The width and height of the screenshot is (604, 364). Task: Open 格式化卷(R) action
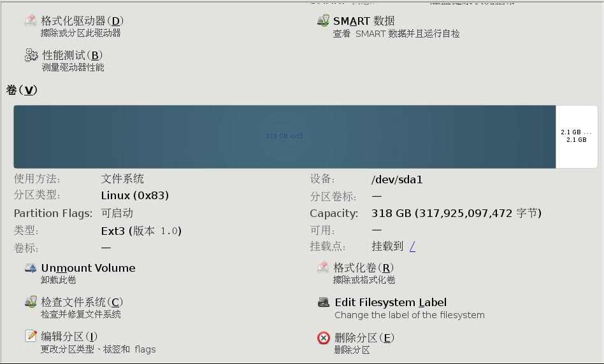pyautogui.click(x=363, y=267)
